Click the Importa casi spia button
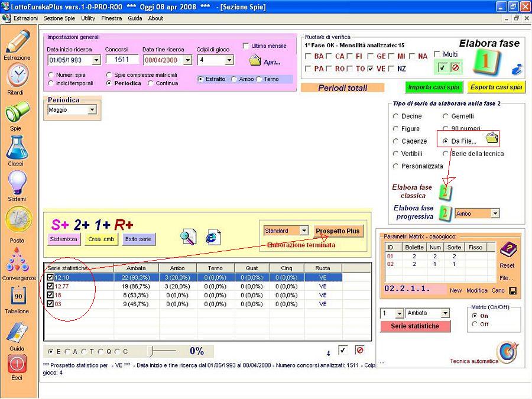This screenshot has height=399, width=532. (434, 87)
